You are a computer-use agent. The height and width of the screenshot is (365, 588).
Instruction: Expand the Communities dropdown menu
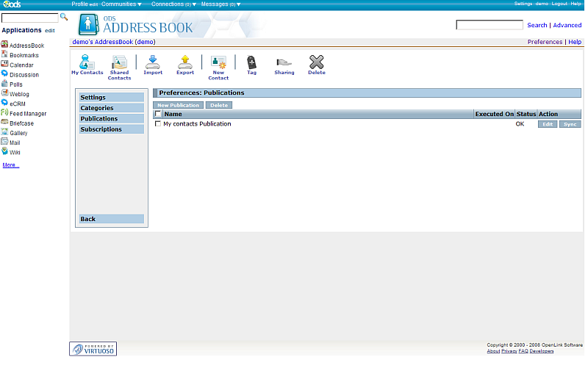(x=121, y=4)
